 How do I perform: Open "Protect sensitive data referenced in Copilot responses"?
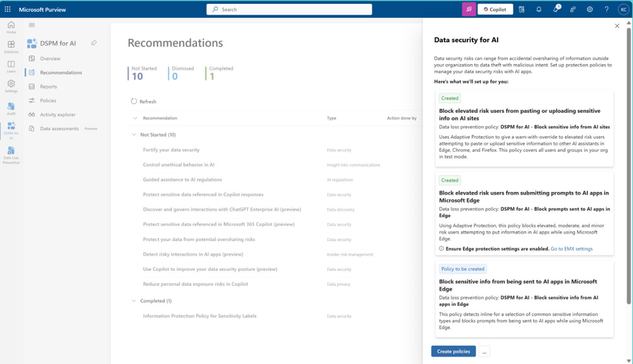pyautogui.click(x=203, y=195)
